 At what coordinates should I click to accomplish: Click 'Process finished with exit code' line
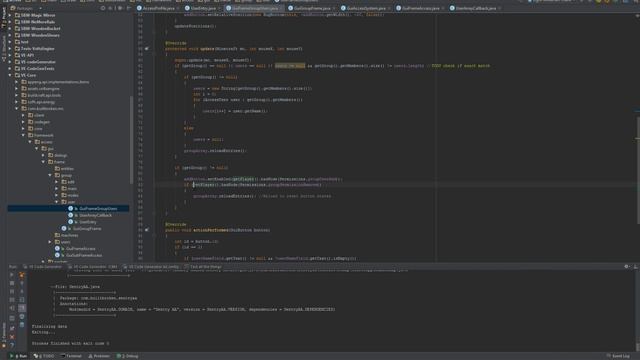(71, 344)
